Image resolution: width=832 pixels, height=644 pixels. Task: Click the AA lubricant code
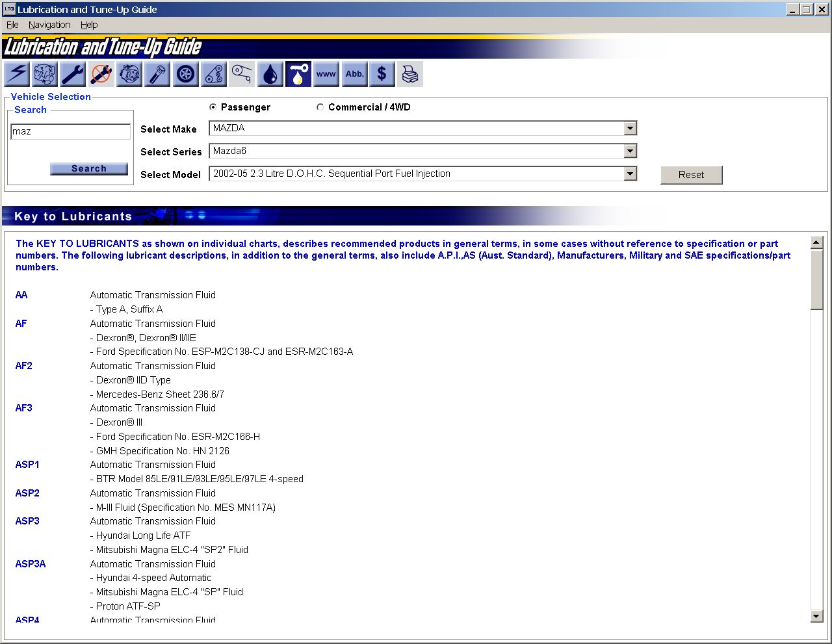click(x=21, y=295)
